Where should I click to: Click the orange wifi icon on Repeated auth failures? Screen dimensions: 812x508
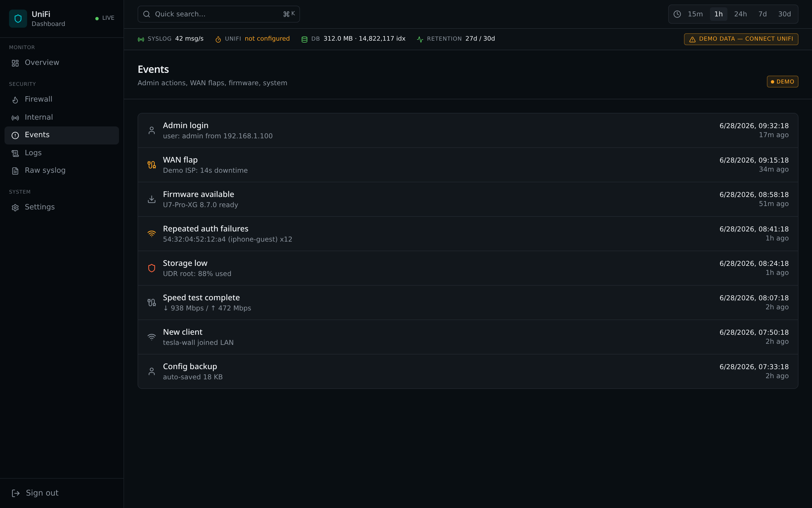click(x=152, y=234)
